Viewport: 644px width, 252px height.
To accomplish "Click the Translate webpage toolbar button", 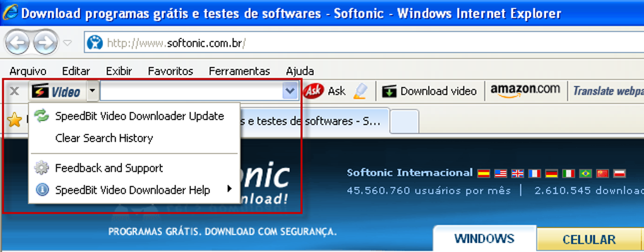I will 608,91.
